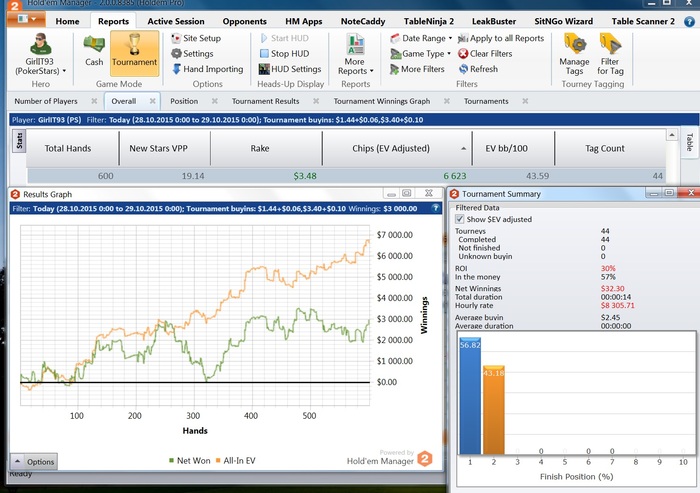Image resolution: width=700 pixels, height=493 pixels.
Task: Close Tournament Winnings Graph tab
Action: [x=447, y=101]
